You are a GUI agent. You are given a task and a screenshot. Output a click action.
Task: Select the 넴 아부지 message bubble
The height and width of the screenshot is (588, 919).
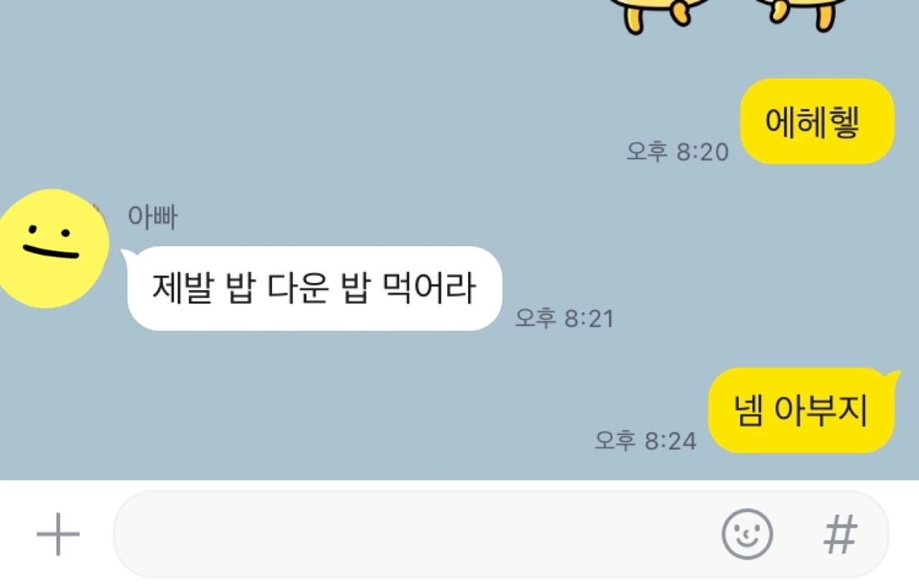pos(803,411)
